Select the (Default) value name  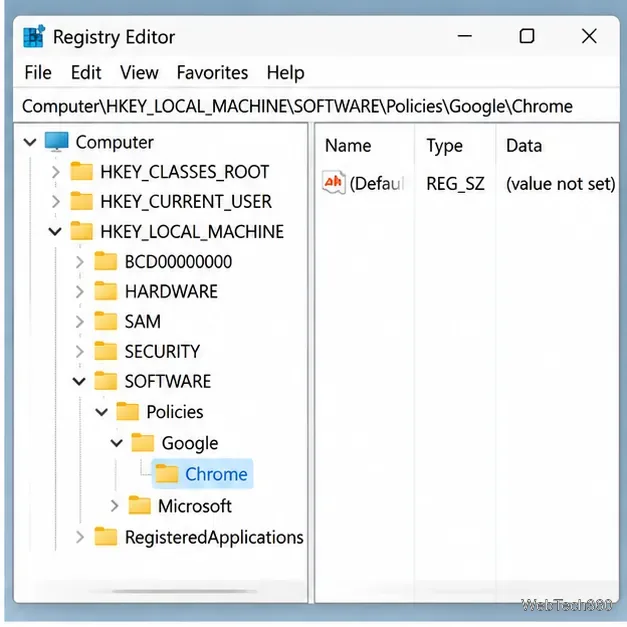click(x=377, y=184)
